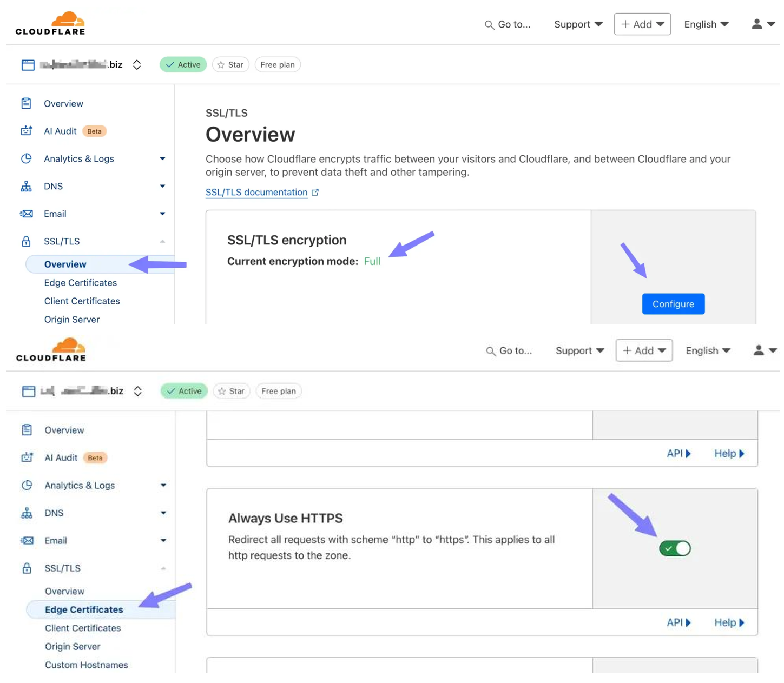The height and width of the screenshot is (683, 784).
Task: Click Email envelope icon in bottom sidebar
Action: [x=27, y=540]
